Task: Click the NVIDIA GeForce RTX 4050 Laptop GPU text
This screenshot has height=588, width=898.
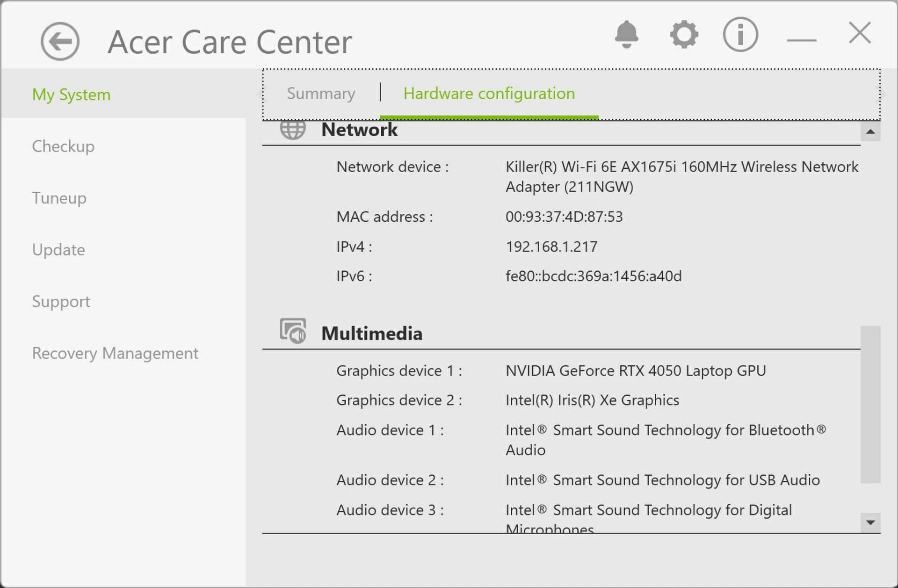Action: pyautogui.click(x=636, y=370)
